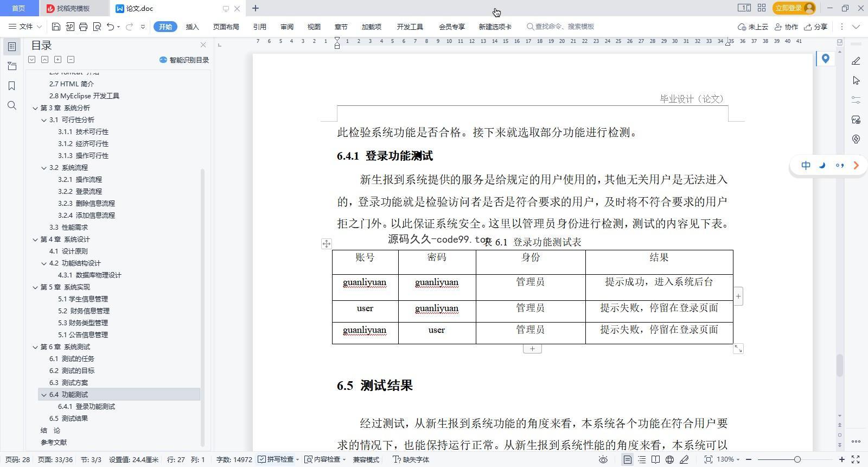Image resolution: width=868 pixels, height=467 pixels.
Task: Click the zoom in plus button
Action: [842, 459]
